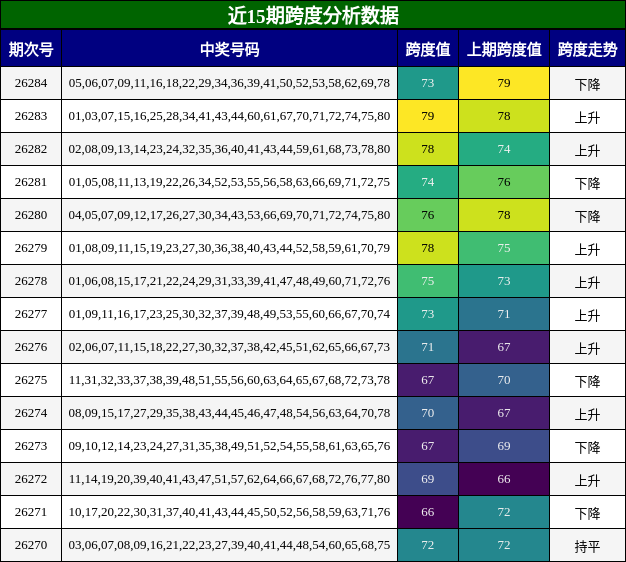Click 上升 trend in row 26272
This screenshot has width=626, height=562.
587,480
